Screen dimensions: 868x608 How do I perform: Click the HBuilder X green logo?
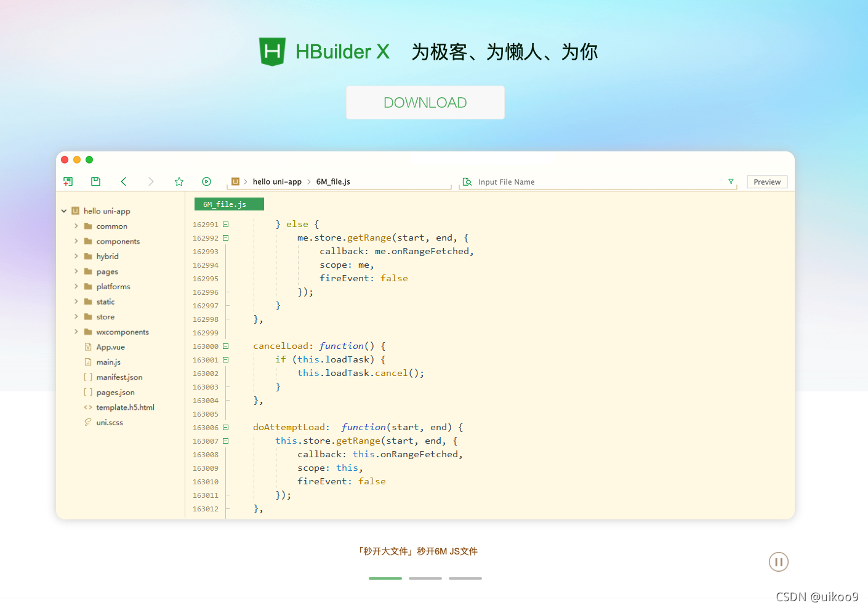272,52
